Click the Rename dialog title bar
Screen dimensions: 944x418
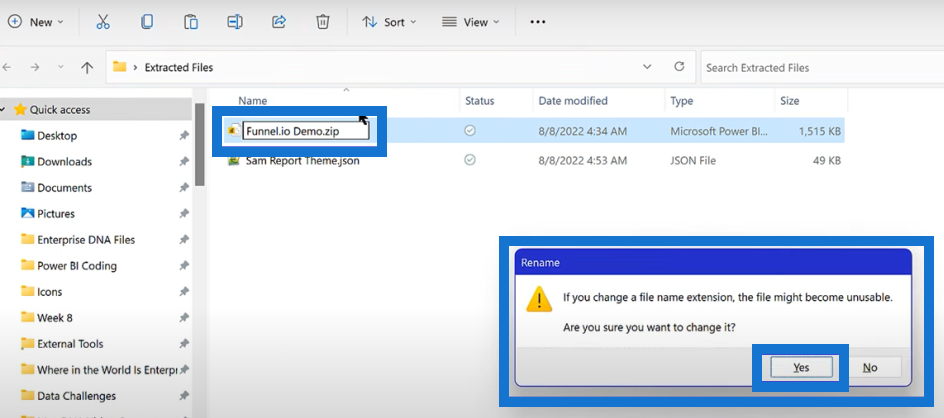pyautogui.click(x=713, y=263)
